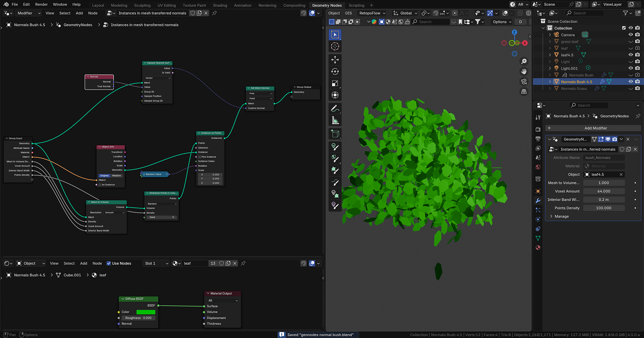
Task: Expand the Manage subpanel
Action: tap(552, 216)
